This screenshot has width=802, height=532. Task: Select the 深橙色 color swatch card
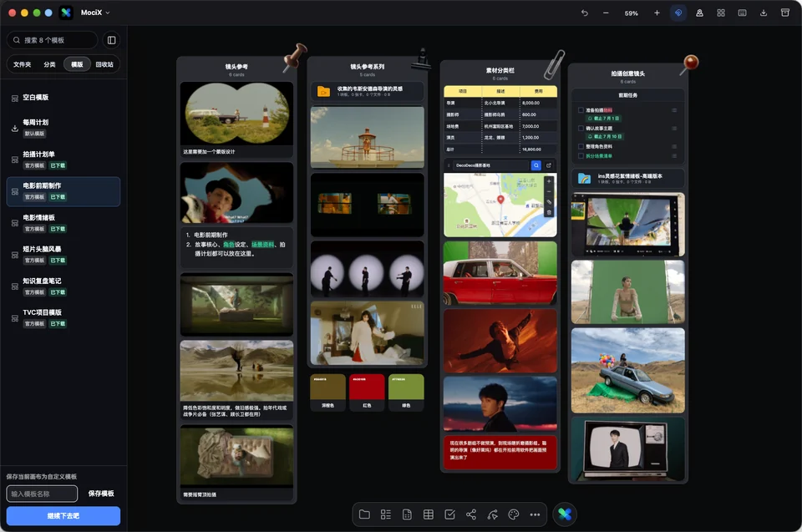[327, 393]
